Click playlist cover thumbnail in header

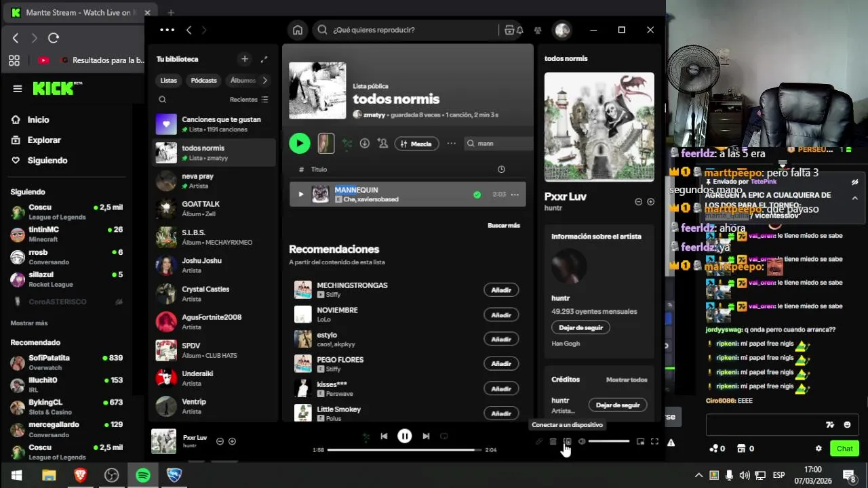click(317, 91)
